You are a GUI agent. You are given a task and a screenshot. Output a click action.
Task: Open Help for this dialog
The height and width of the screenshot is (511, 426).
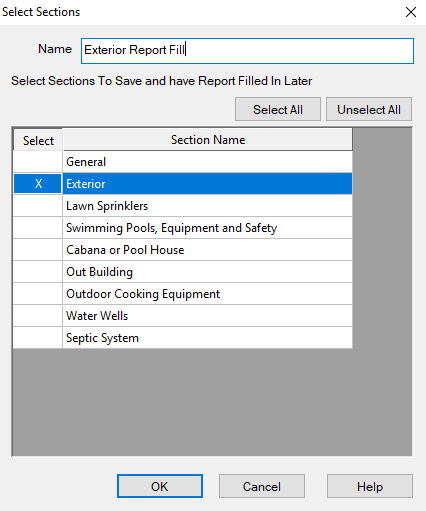(x=370, y=486)
